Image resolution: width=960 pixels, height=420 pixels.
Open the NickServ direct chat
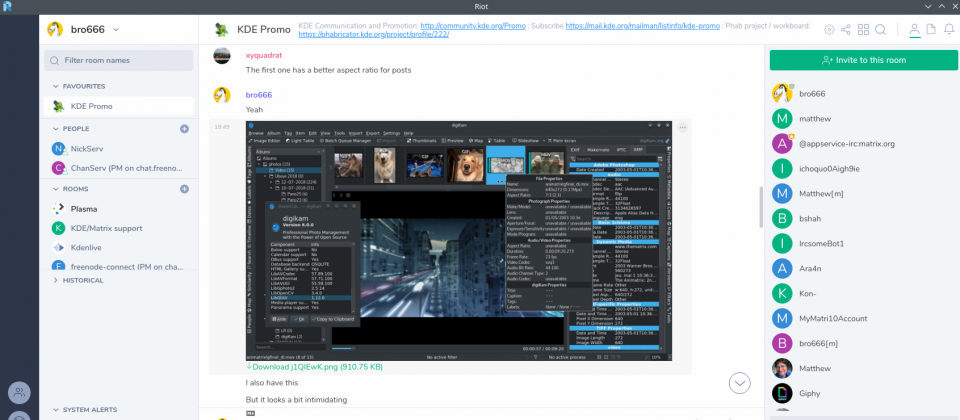pos(119,149)
